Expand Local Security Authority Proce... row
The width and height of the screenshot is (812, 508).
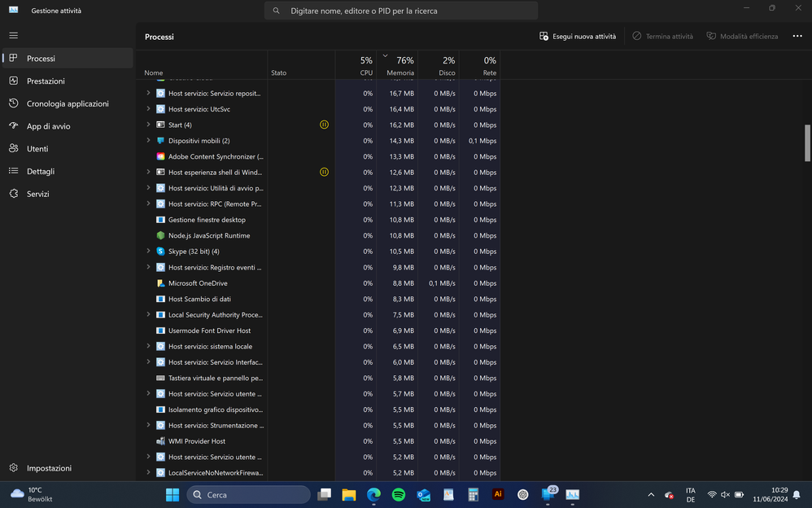click(x=148, y=314)
